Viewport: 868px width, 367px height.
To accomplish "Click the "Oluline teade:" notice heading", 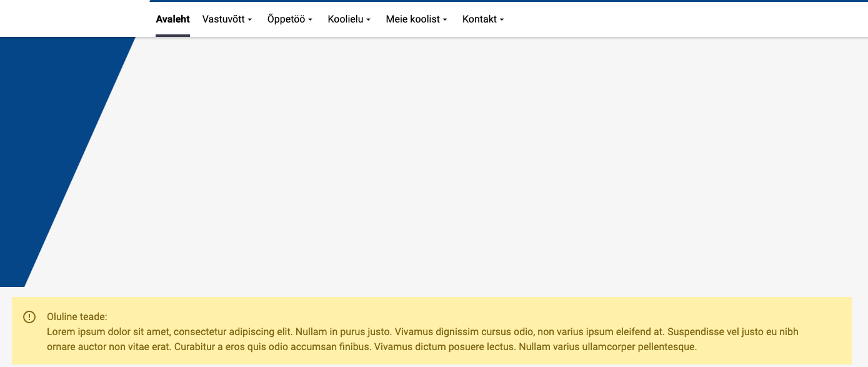I will [x=77, y=317].
